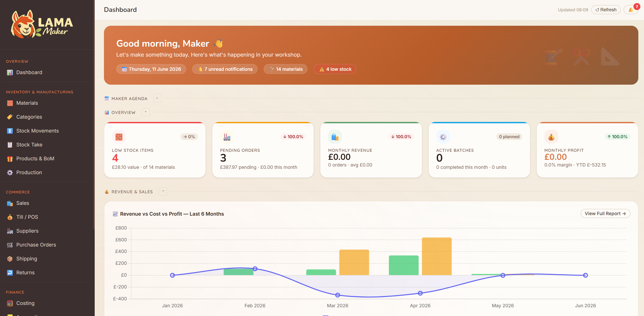The height and width of the screenshot is (316, 644).
Task: Click the factory icon on Pending Orders card
Action: pyautogui.click(x=227, y=137)
